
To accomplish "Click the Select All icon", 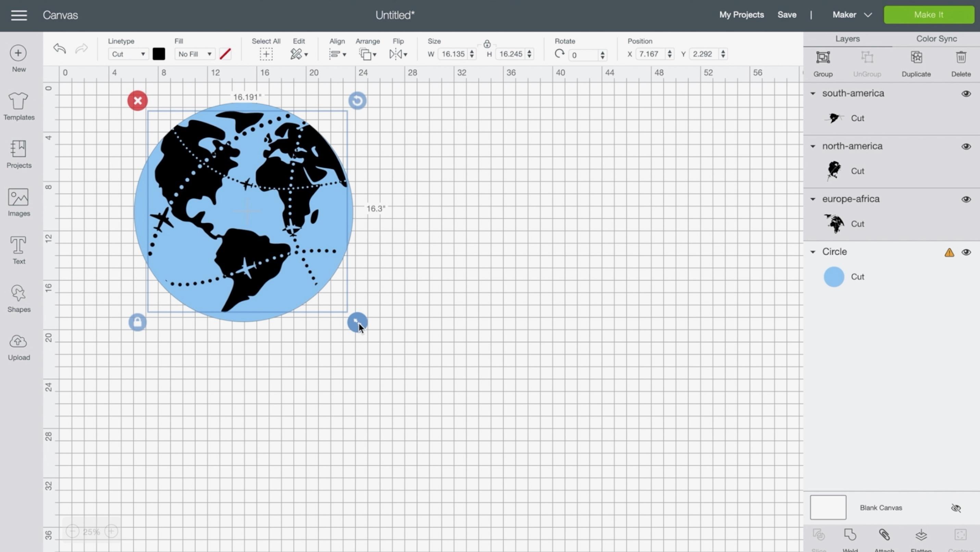I will [x=266, y=54].
